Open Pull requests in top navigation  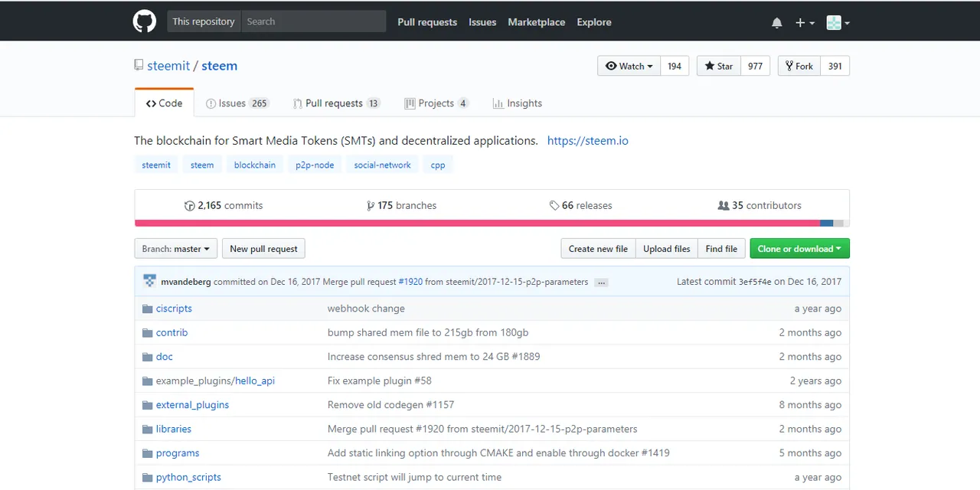click(x=427, y=22)
